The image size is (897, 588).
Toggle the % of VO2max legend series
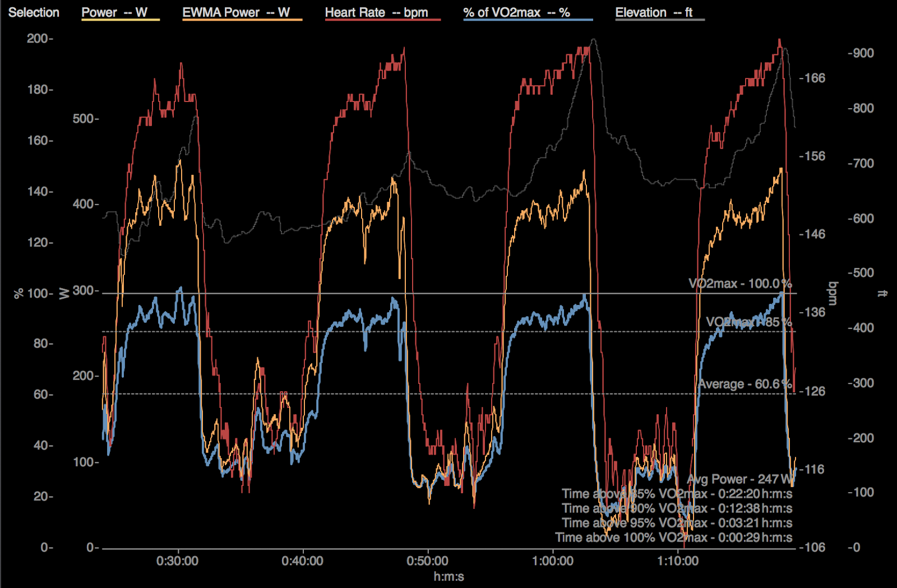click(528, 13)
